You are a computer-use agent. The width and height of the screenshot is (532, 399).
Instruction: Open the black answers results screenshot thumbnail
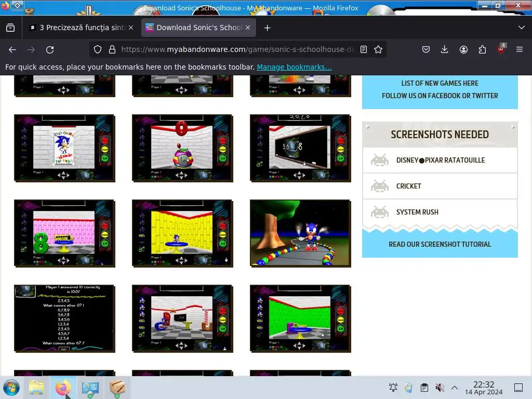pyautogui.click(x=64, y=318)
